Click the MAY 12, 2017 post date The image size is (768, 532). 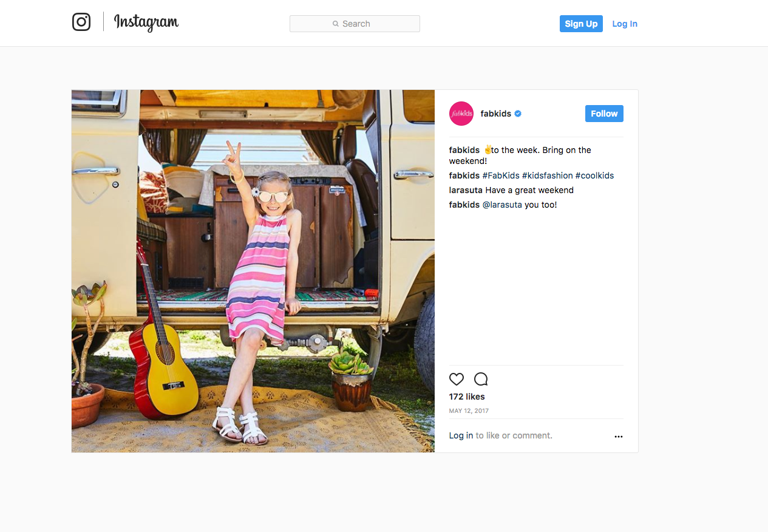point(469,411)
